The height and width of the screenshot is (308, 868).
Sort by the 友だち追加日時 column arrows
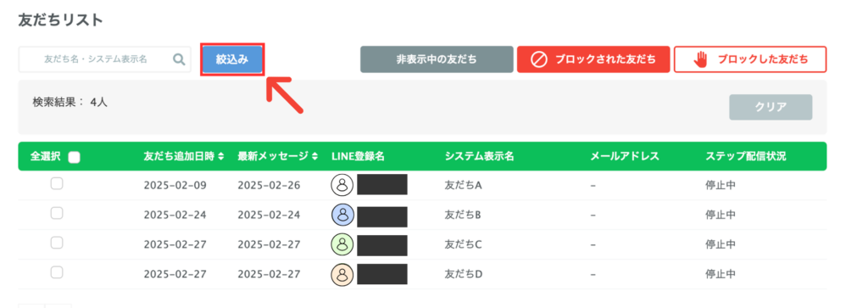(x=221, y=156)
